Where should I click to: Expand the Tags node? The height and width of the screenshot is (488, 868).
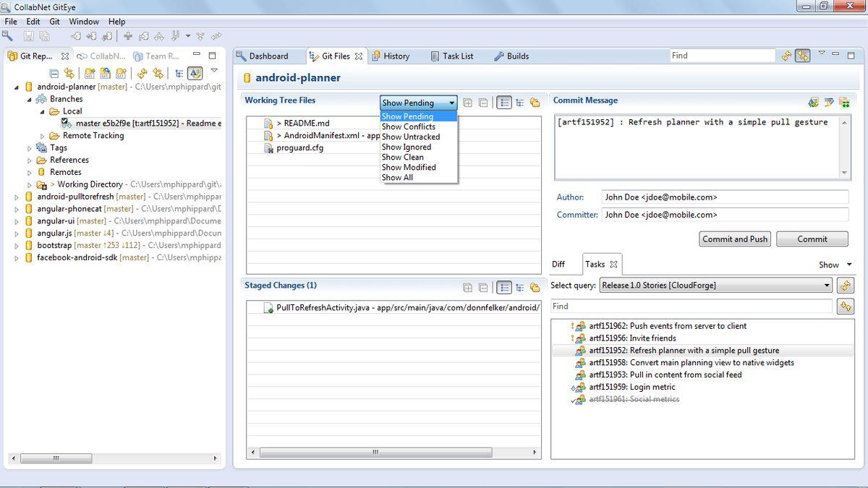pos(30,148)
